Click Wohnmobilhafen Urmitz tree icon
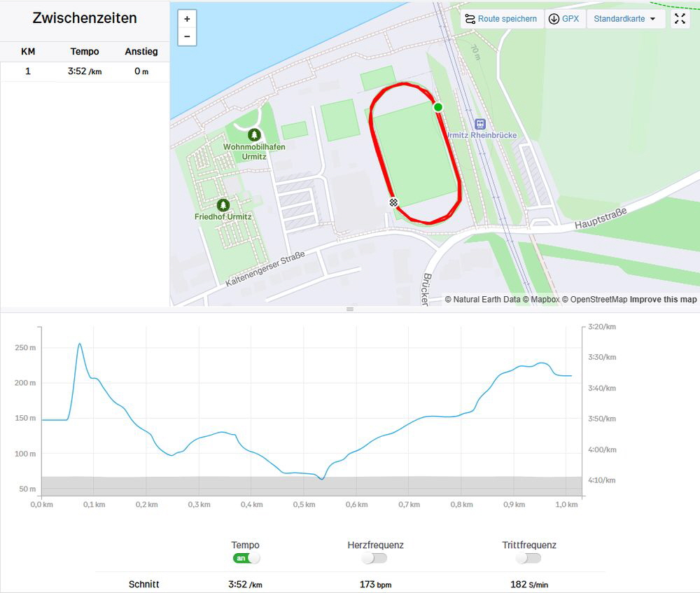The height and width of the screenshot is (593, 700). pos(254,134)
